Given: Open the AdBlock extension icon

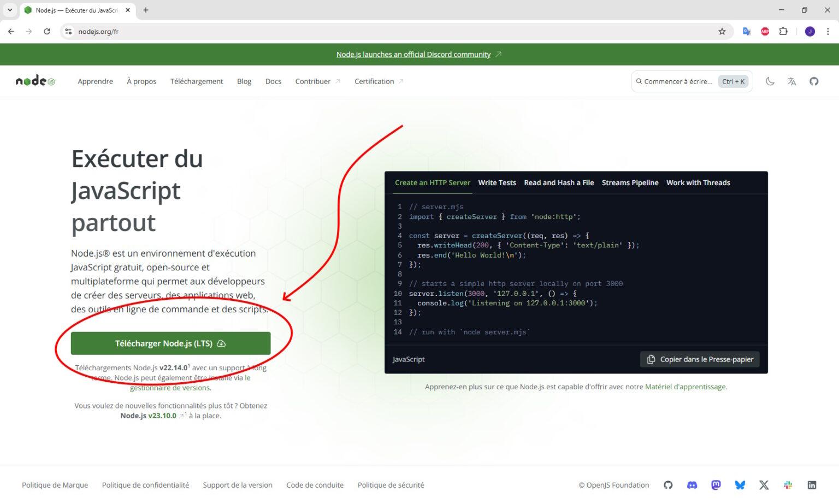Looking at the screenshot, I should [765, 31].
